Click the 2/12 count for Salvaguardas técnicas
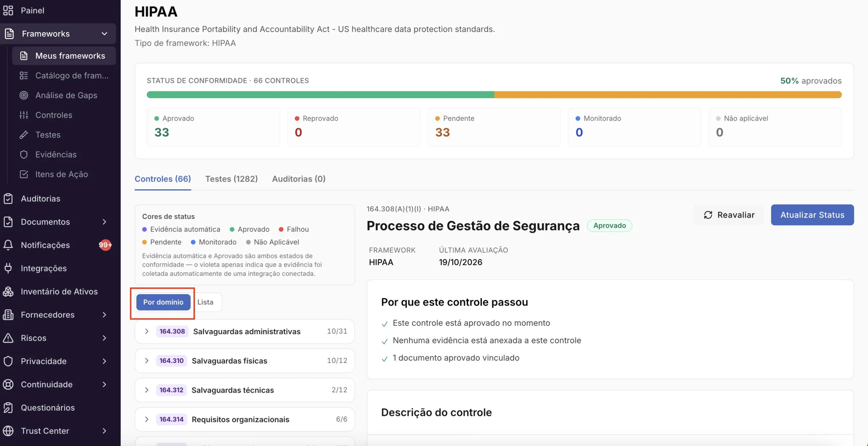Screen dimensions: 868x446 tap(339, 390)
